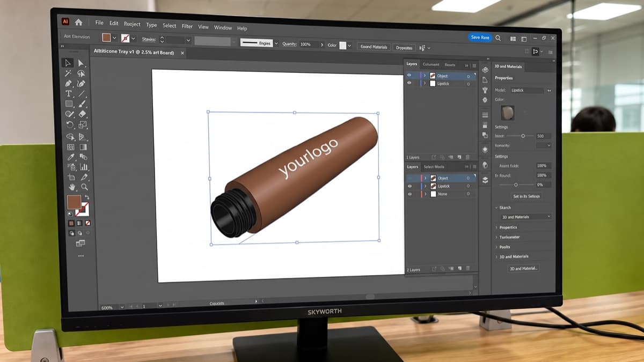This screenshot has height=362, width=644.
Task: Choose the Lasso tool
Action: click(x=82, y=74)
